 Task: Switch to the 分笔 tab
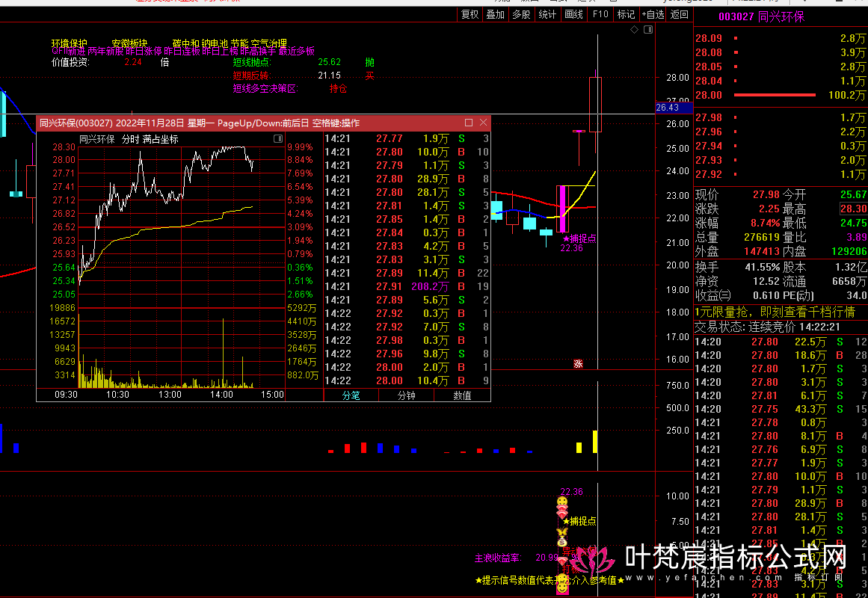[x=351, y=395]
